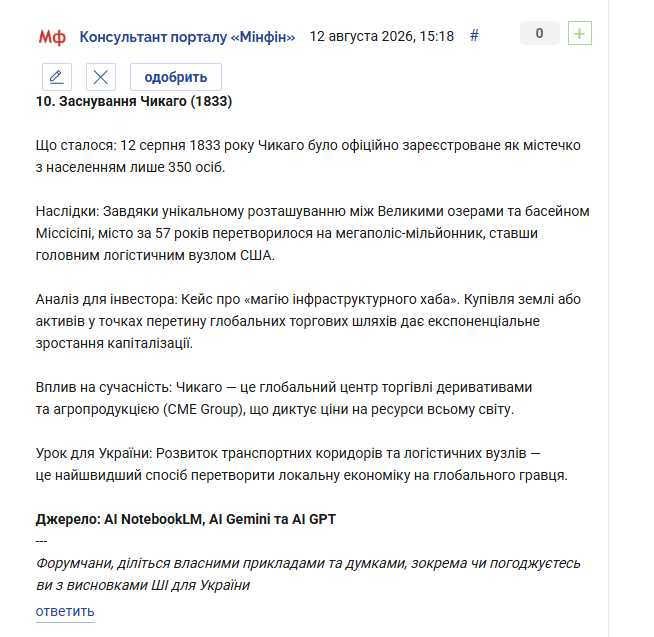Click the heading Заснування Чикаго (1833)
Image resolution: width=654 pixels, height=637 pixels.
point(134,101)
